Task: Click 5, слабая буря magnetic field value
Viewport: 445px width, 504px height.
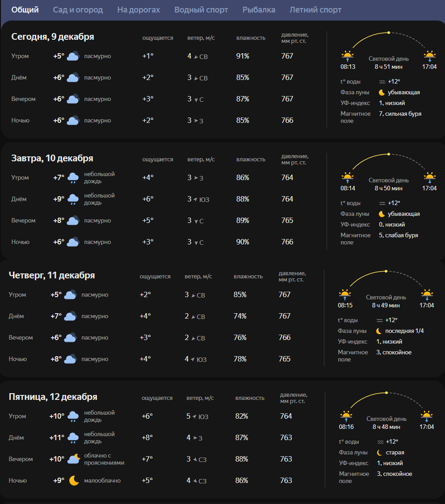Action: [399, 235]
